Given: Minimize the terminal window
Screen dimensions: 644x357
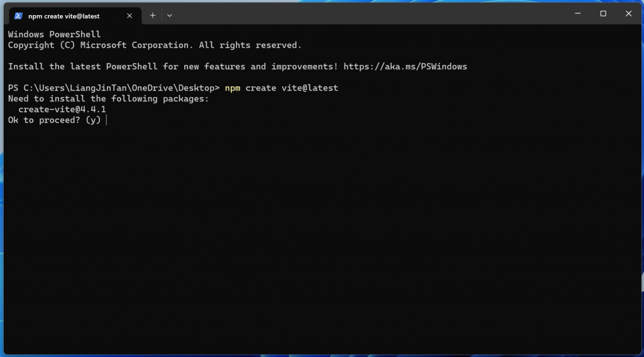Looking at the screenshot, I should (x=577, y=14).
